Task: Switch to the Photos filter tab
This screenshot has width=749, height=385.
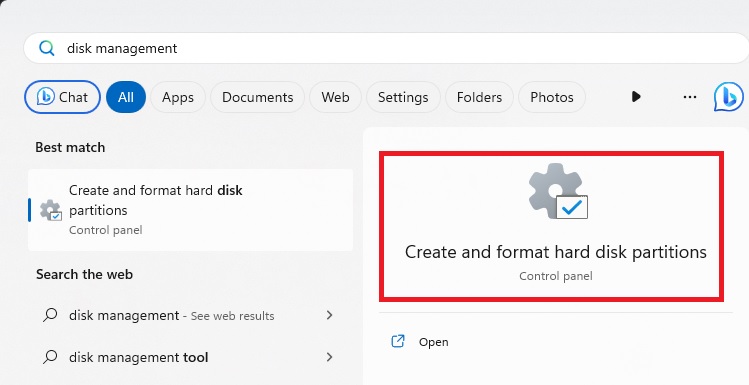Action: (552, 97)
